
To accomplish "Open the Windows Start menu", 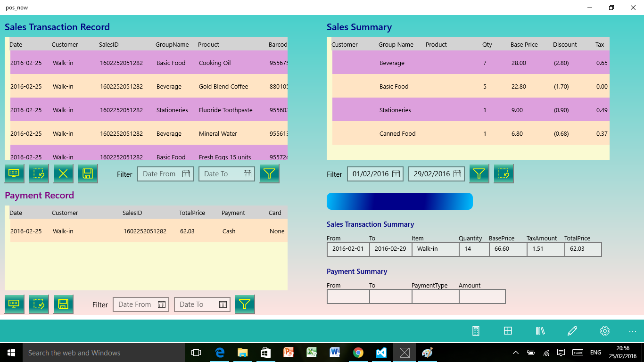I will (x=10, y=353).
